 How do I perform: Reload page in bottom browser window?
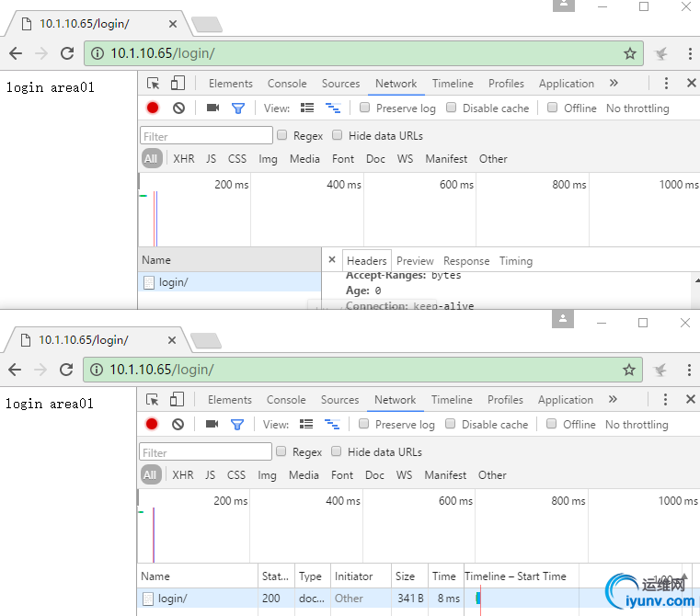(x=66, y=370)
